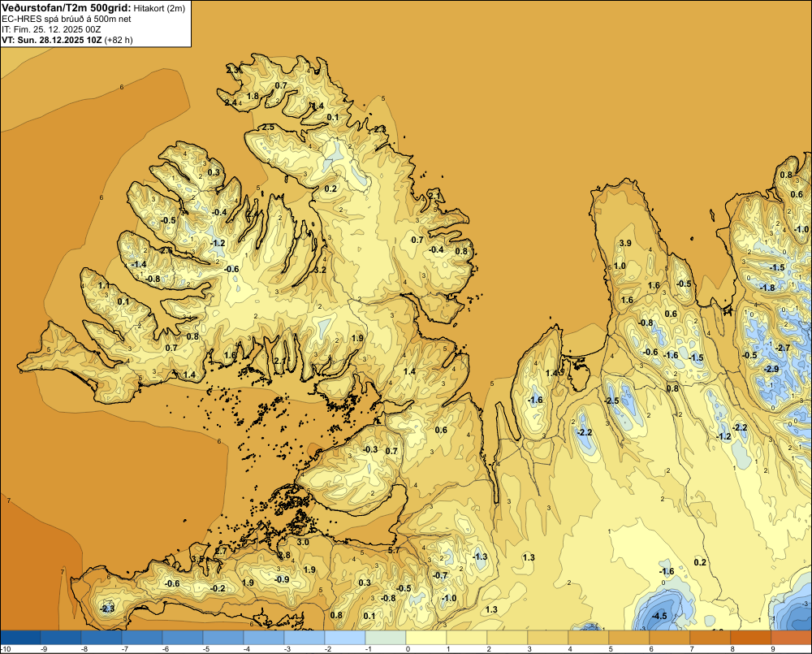Select the legend swatch between -7 and -6
Screen dimensions: 812x654
(x=142, y=637)
